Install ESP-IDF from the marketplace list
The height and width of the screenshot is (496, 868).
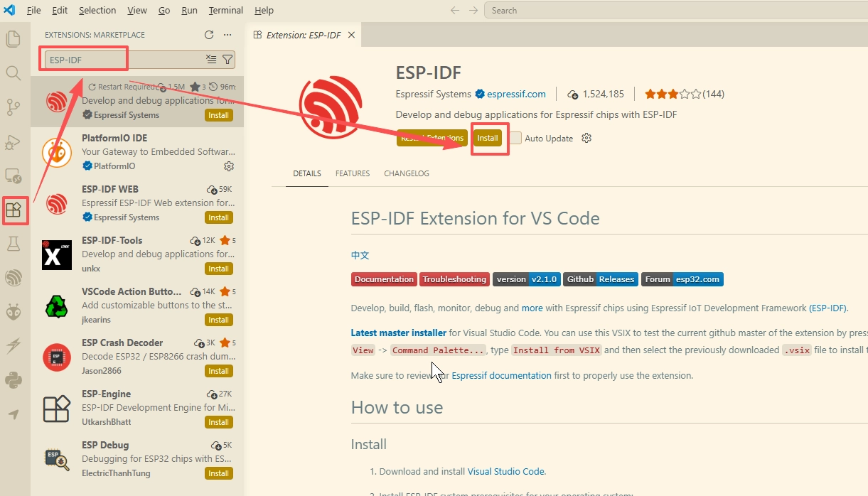218,115
